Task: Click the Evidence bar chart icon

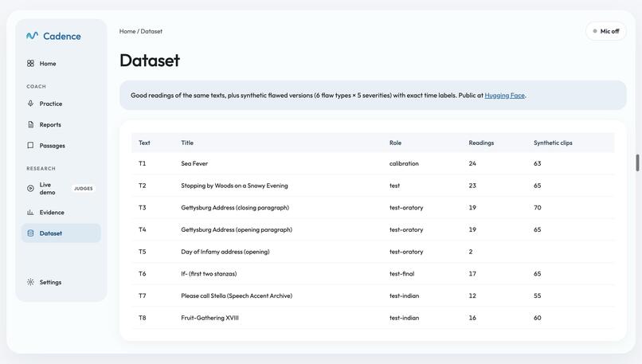Action: [30, 212]
